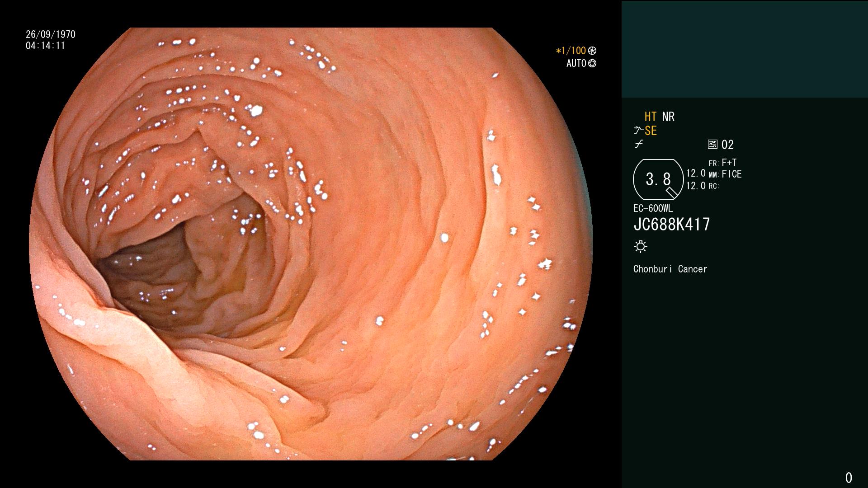868x488 pixels.
Task: Click the HT indicator label
Action: pyautogui.click(x=651, y=117)
